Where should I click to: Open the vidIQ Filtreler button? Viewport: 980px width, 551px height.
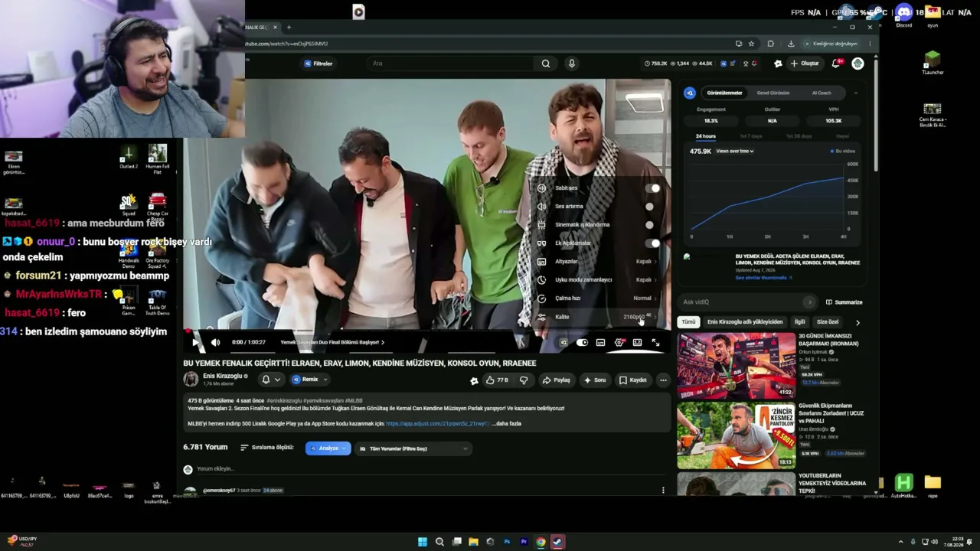click(x=318, y=64)
